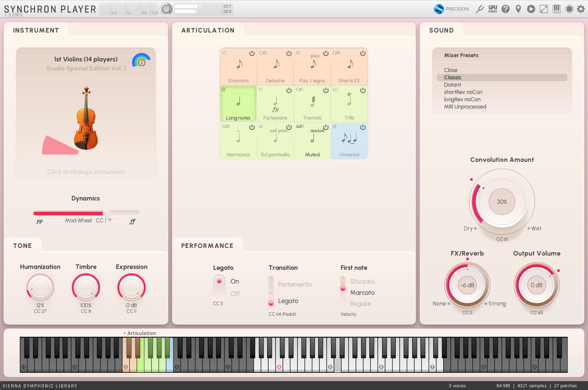Click the location pin icon
This screenshot has width=588, height=390.
518,9
